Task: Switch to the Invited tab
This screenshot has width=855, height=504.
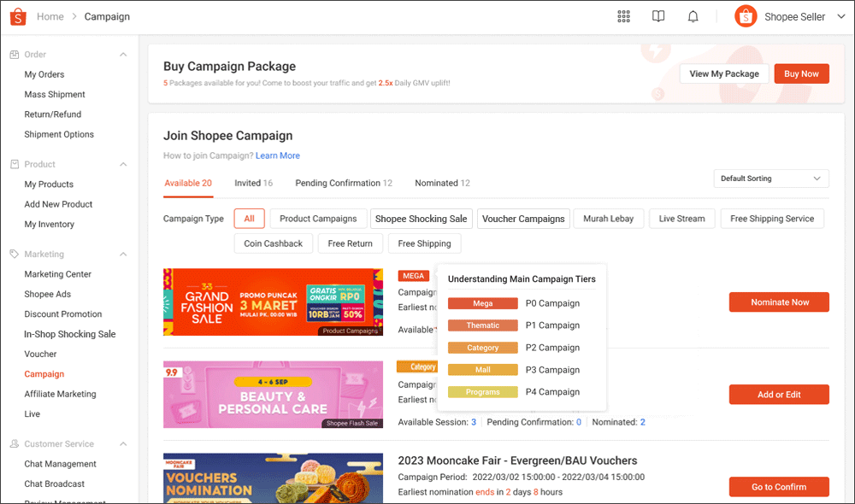Action: [x=253, y=182]
